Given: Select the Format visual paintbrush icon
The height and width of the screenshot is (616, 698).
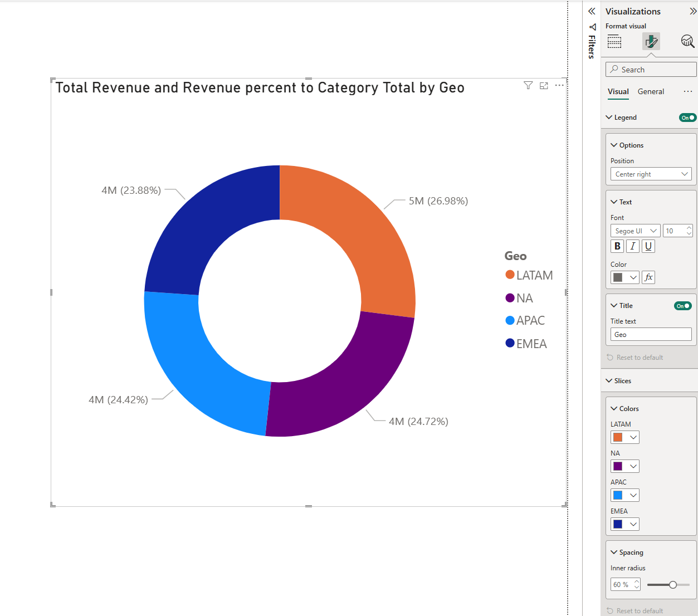Looking at the screenshot, I should [651, 41].
